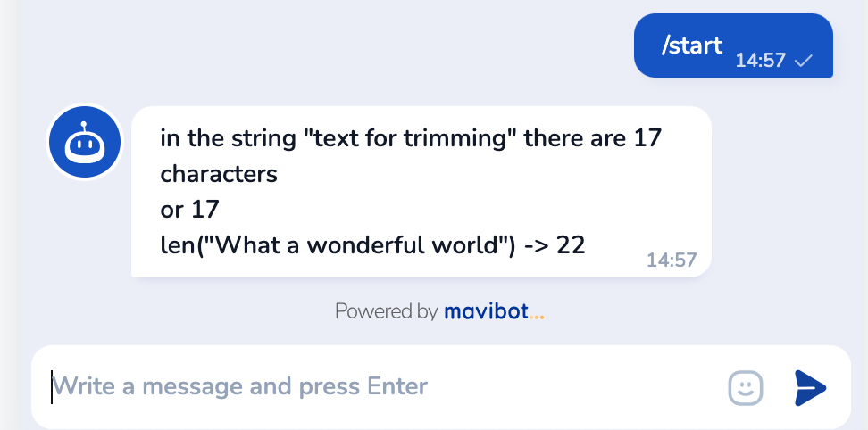Click the blue /start message bubble

[733, 45]
